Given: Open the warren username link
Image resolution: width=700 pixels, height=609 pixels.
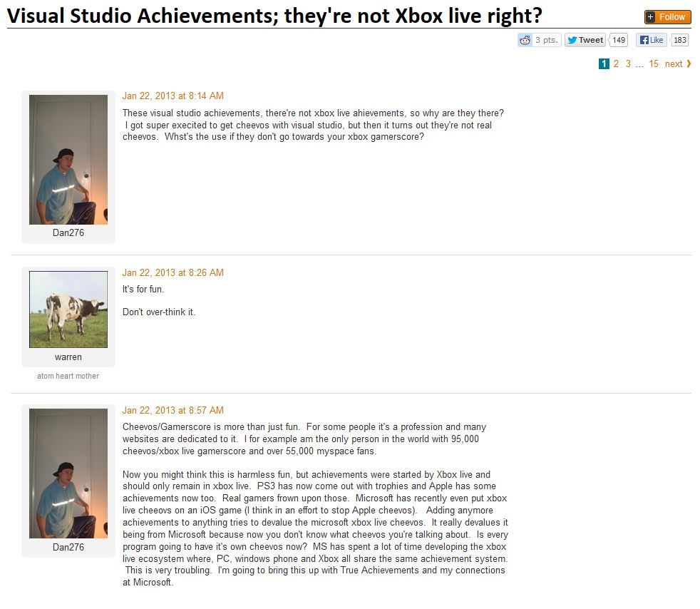Looking at the screenshot, I should tap(68, 357).
